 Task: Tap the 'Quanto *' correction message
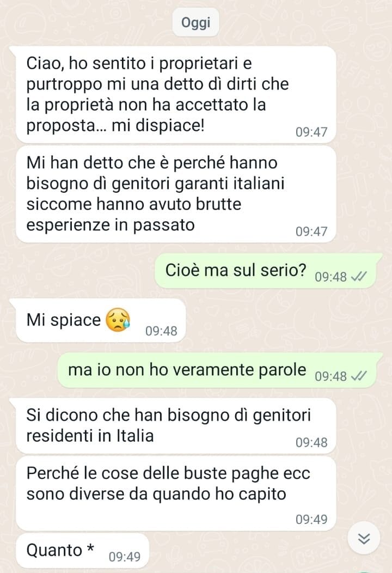tap(83, 550)
